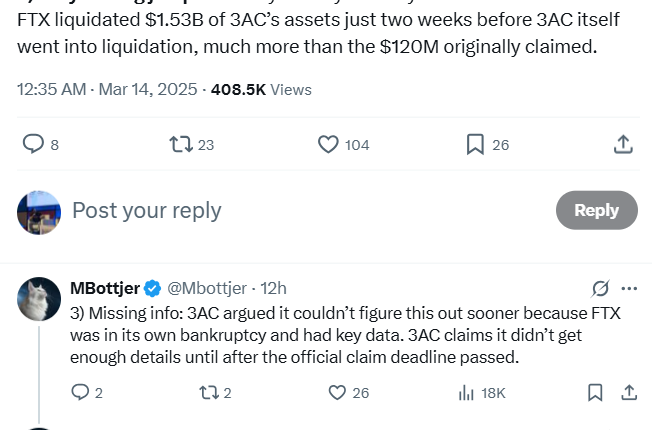
Task: Share the main post
Action: point(622,144)
